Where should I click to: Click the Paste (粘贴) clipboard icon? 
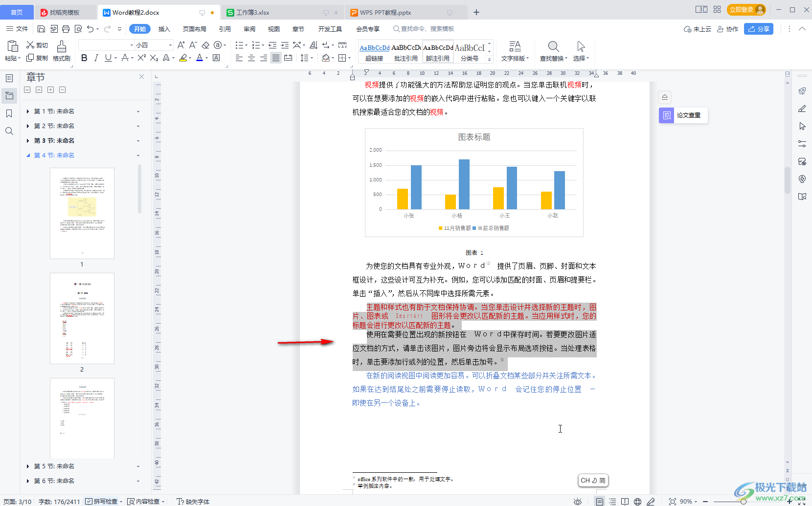12,46
